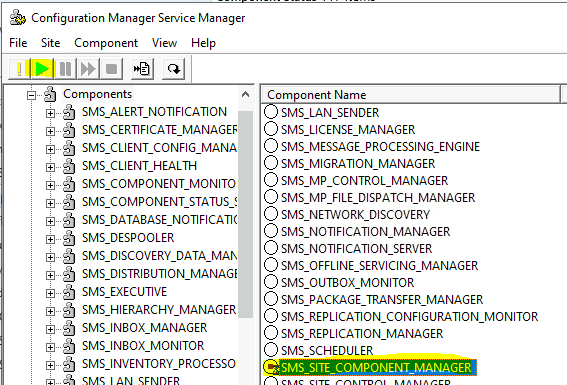Select SMS_NETWORK_DISCOVERY in component list
Screen dimensions: 567x385
[x=355, y=215]
